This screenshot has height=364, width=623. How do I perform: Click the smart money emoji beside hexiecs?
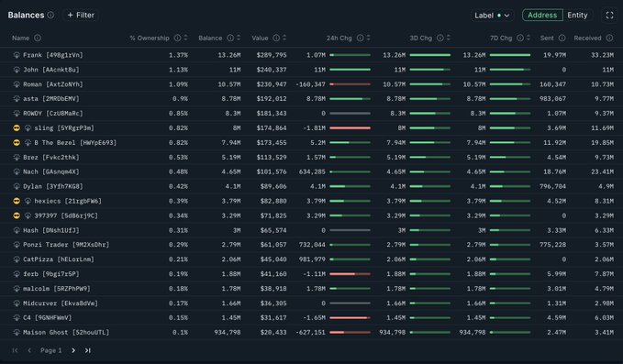tap(17, 201)
